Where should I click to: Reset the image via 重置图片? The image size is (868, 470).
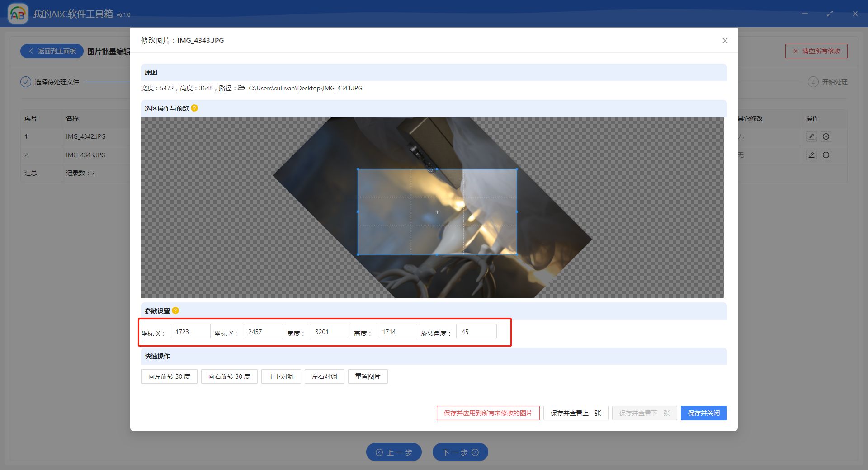pyautogui.click(x=368, y=376)
